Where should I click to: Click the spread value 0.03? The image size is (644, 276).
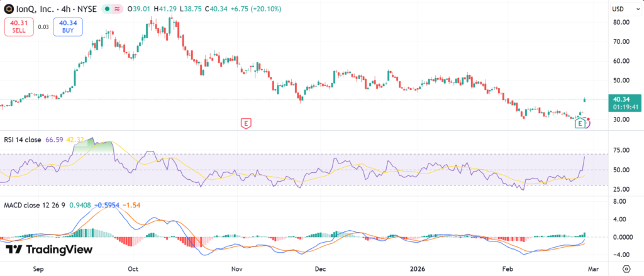click(x=43, y=27)
